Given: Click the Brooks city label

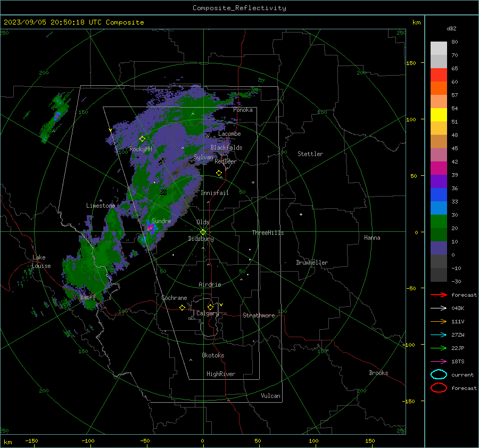Looking at the screenshot, I should point(378,373).
